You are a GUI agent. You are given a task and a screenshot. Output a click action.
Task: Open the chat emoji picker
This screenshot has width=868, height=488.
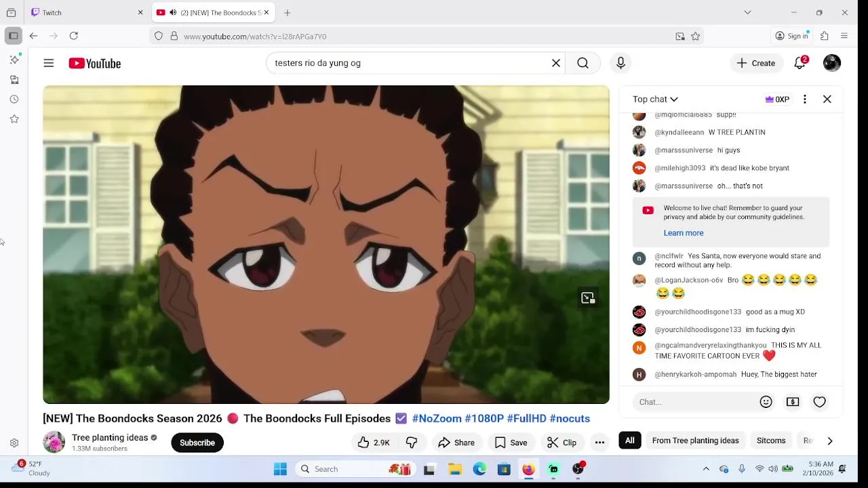[766, 402]
